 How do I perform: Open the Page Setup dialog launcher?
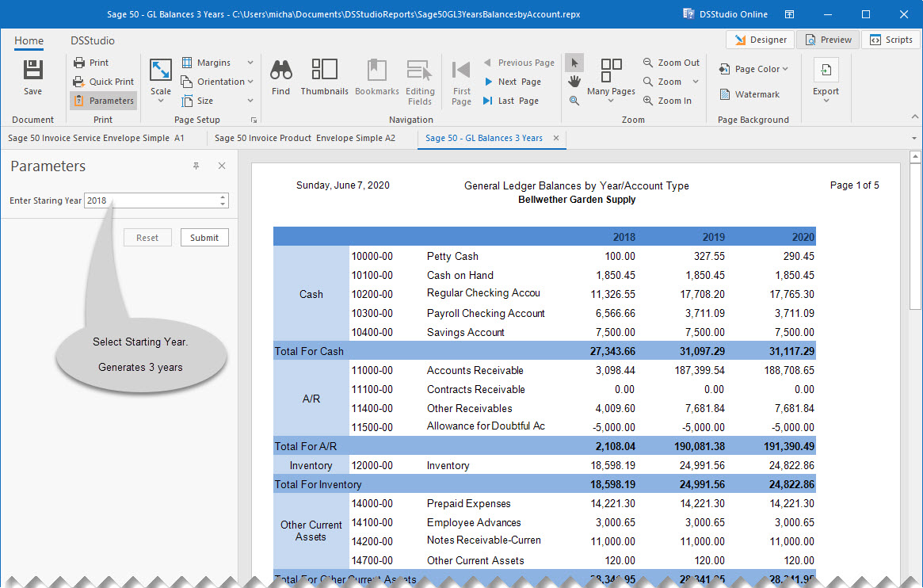254,120
